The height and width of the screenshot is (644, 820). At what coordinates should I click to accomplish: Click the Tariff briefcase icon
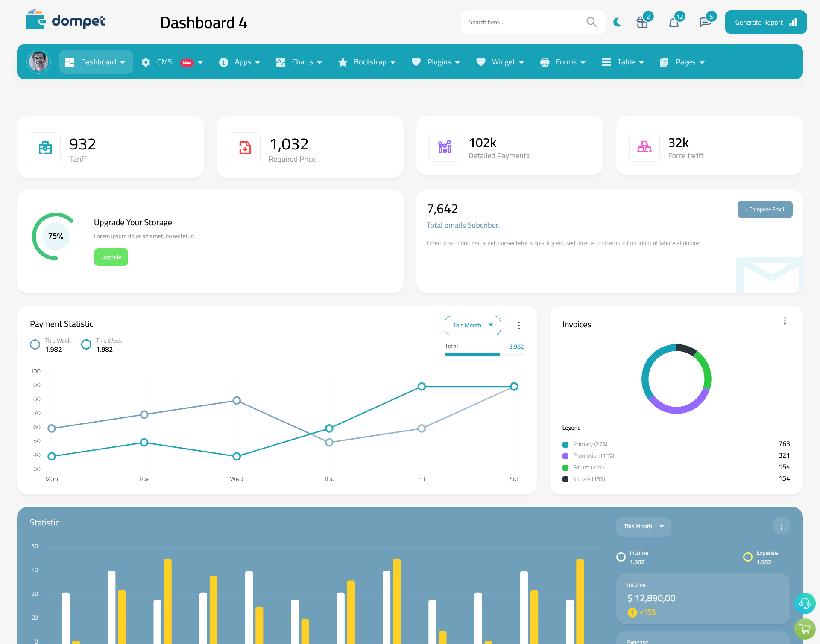(x=45, y=147)
